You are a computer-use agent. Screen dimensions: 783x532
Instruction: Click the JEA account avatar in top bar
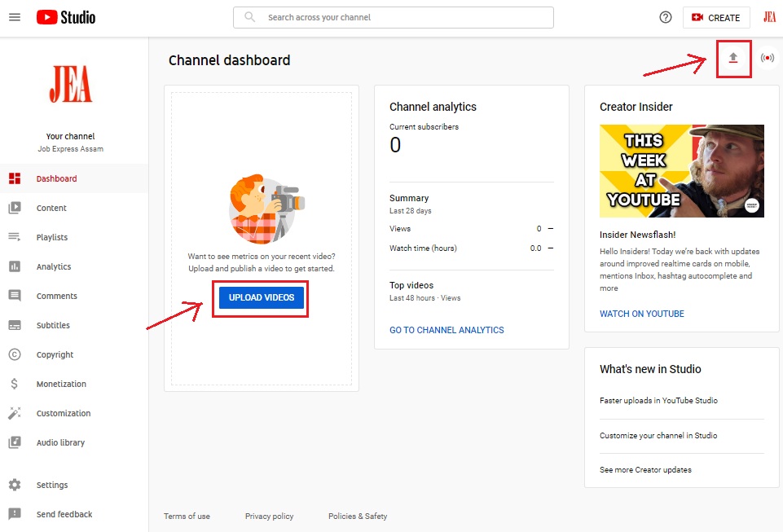[x=769, y=17]
